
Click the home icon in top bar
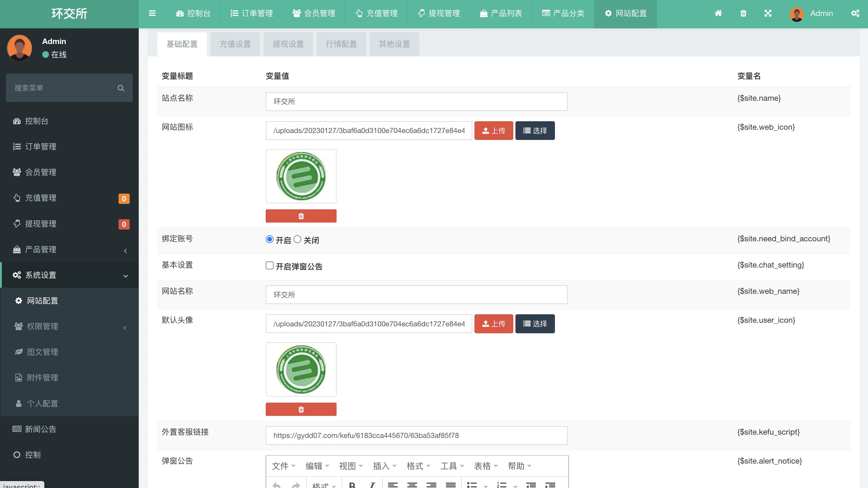click(x=718, y=14)
